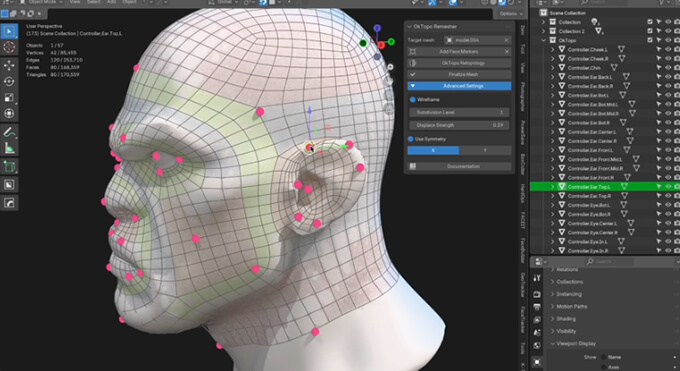Open the Output properties tab icon

coord(537,307)
